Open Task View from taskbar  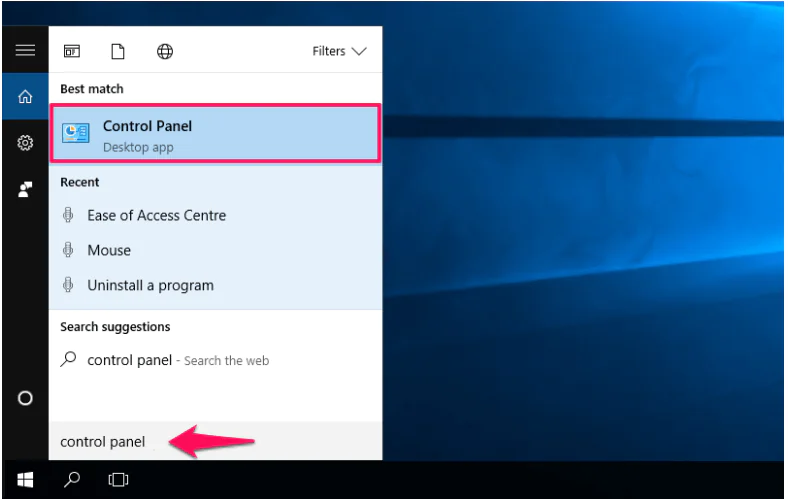point(118,480)
